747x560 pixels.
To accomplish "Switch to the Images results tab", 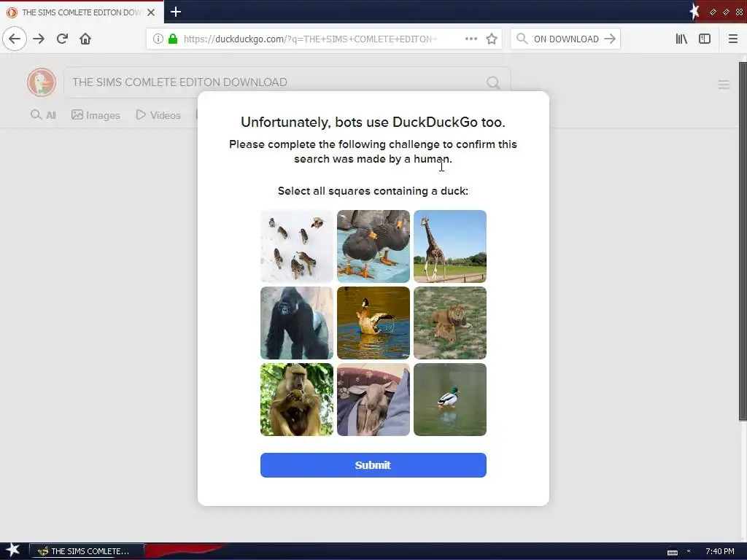I will pyautogui.click(x=96, y=114).
